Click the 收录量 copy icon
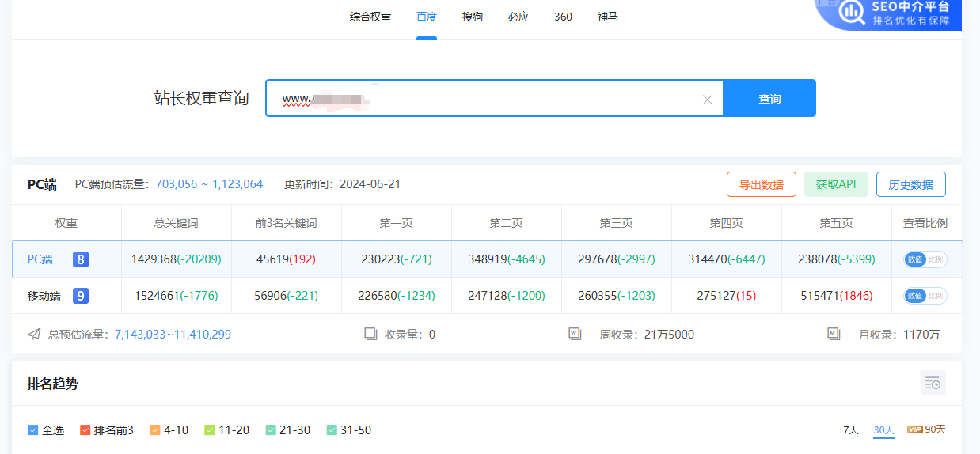 point(370,334)
